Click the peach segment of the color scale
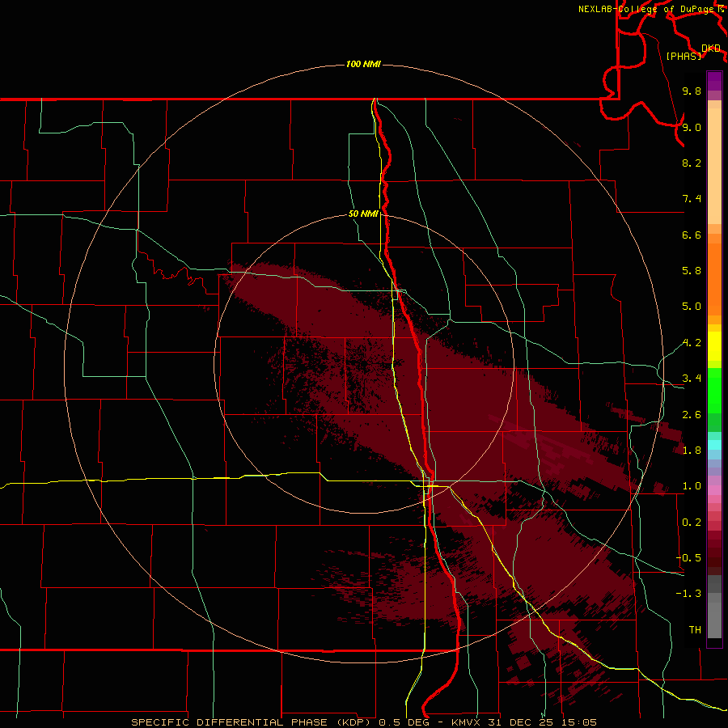The width and height of the screenshot is (728, 728). pos(714,166)
